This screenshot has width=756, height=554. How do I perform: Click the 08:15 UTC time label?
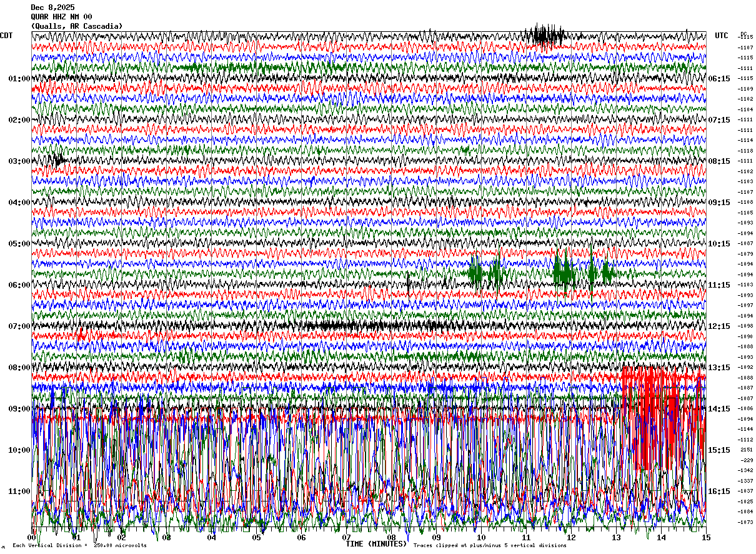[720, 161]
